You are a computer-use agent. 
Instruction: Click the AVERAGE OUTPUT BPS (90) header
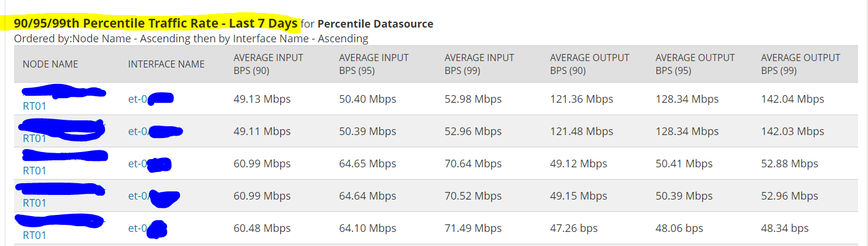[590, 64]
